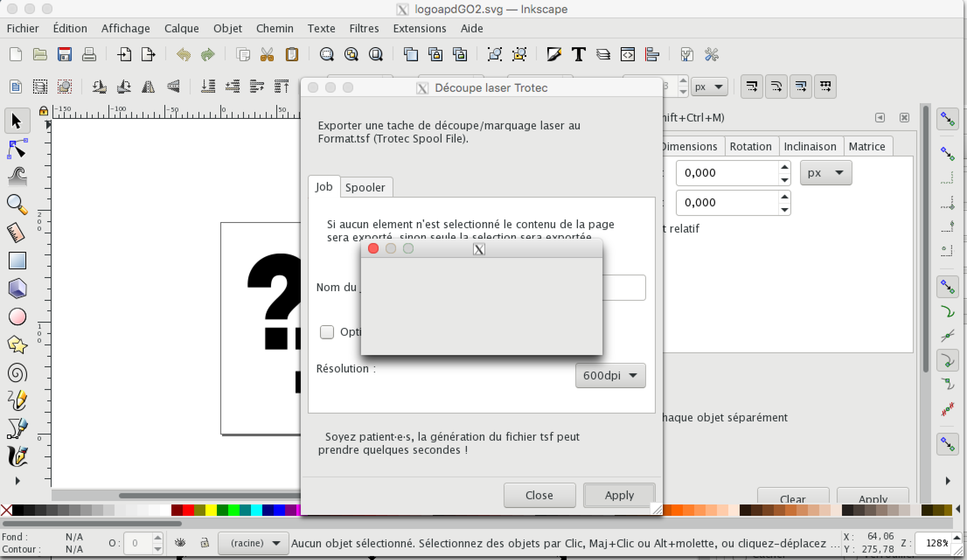This screenshot has width=967, height=560.
Task: Select the Measure ruler tool
Action: click(x=17, y=233)
